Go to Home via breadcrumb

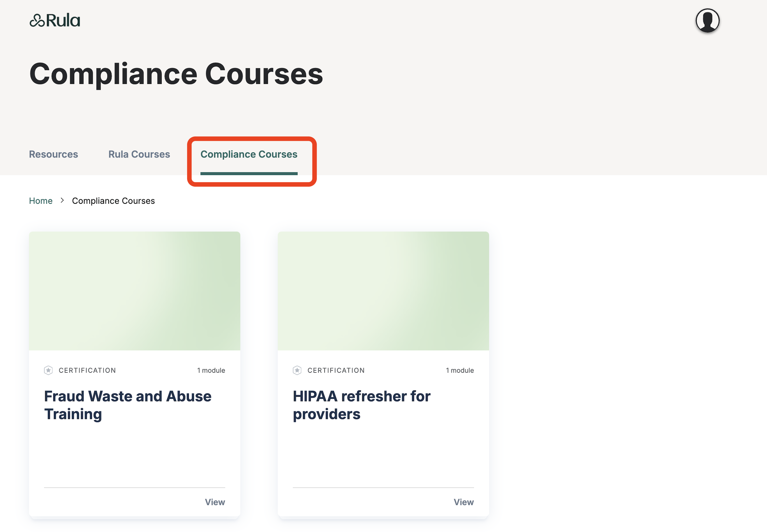tap(41, 201)
